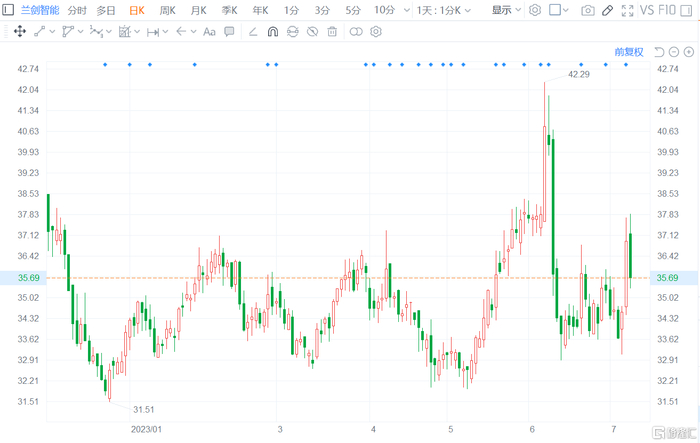
Task: Select the 季K tab
Action: [229, 10]
